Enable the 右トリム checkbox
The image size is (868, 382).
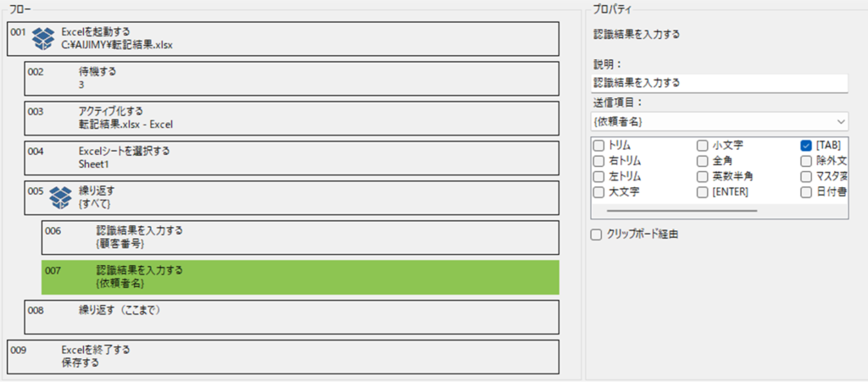pos(599,161)
